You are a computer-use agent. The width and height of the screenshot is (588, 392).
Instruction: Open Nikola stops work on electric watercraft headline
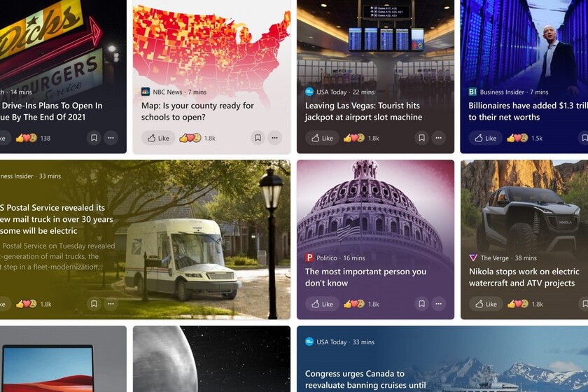524,277
